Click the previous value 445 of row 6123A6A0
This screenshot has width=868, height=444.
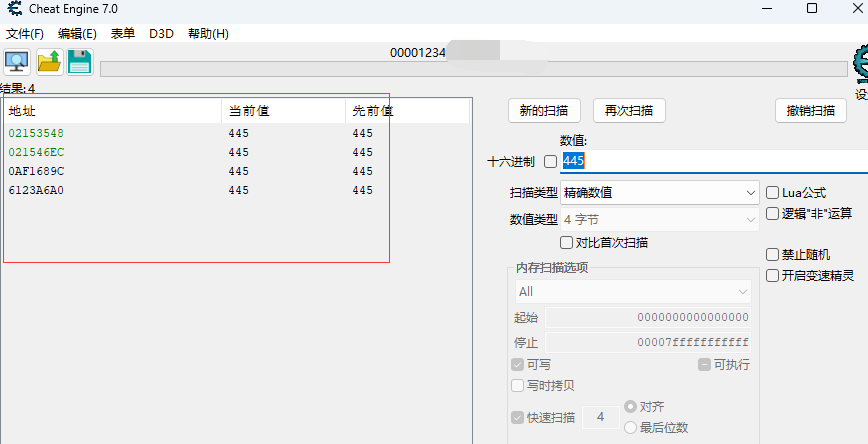click(x=363, y=190)
